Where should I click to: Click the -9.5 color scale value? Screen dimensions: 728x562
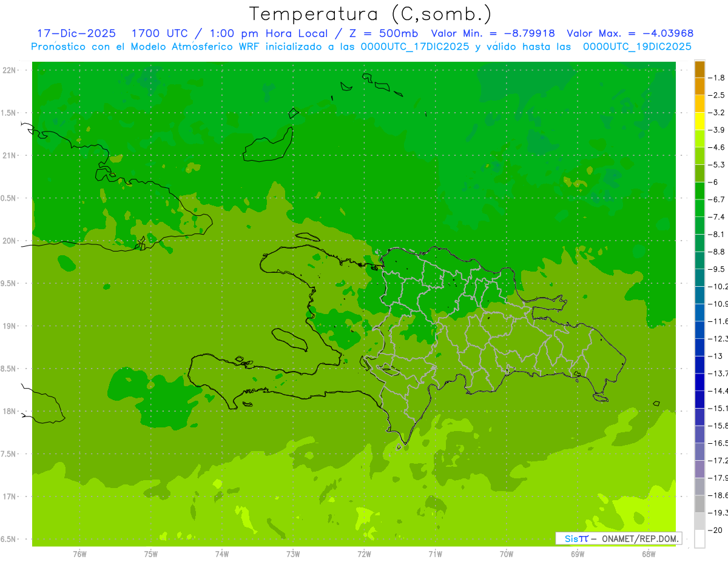click(716, 269)
